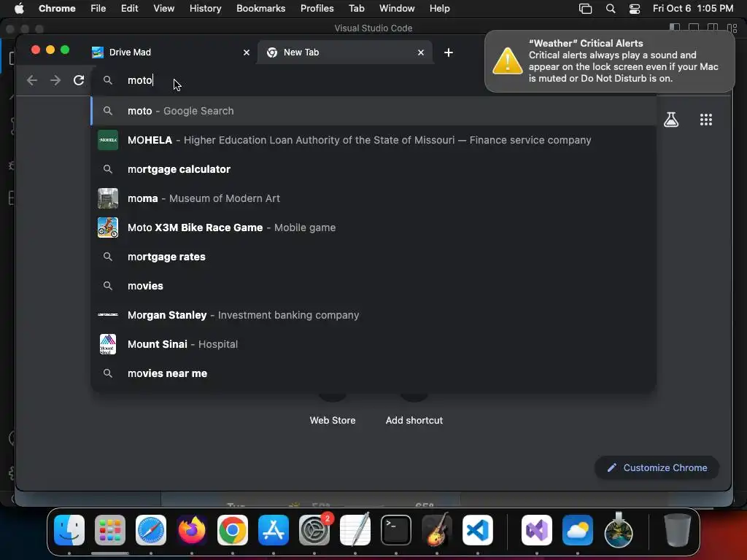The width and height of the screenshot is (747, 560).
Task: Open the Profiles menu
Action: [317, 8]
